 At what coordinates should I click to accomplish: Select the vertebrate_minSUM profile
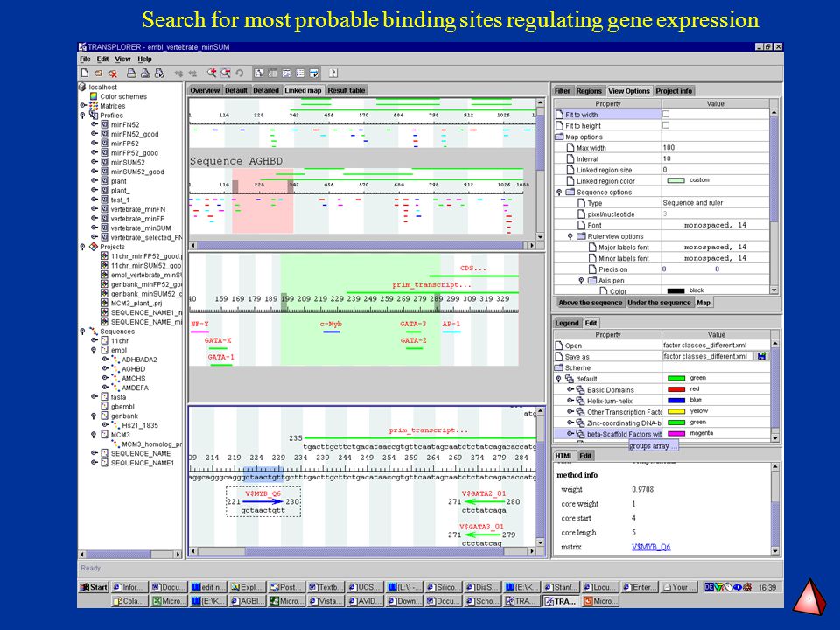click(x=140, y=227)
